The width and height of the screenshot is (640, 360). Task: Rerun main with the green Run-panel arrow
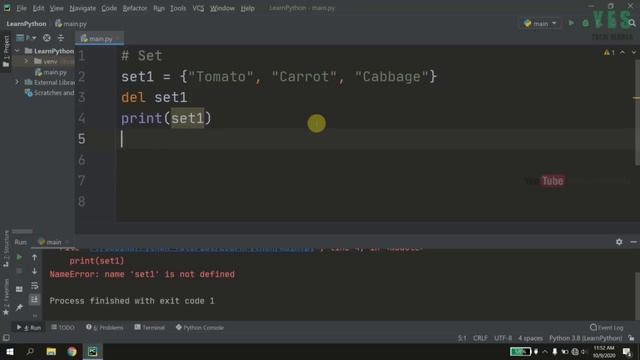pyautogui.click(x=19, y=257)
